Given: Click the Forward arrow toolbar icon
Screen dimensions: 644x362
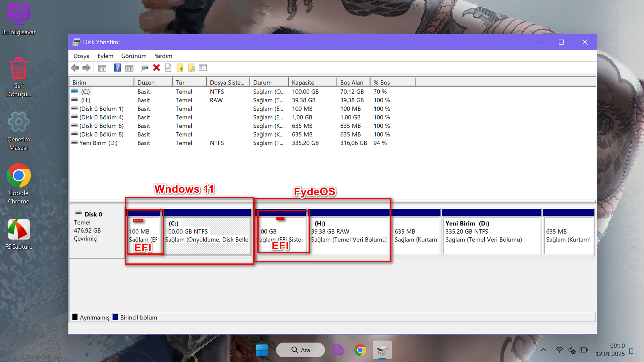Looking at the screenshot, I should click(87, 68).
